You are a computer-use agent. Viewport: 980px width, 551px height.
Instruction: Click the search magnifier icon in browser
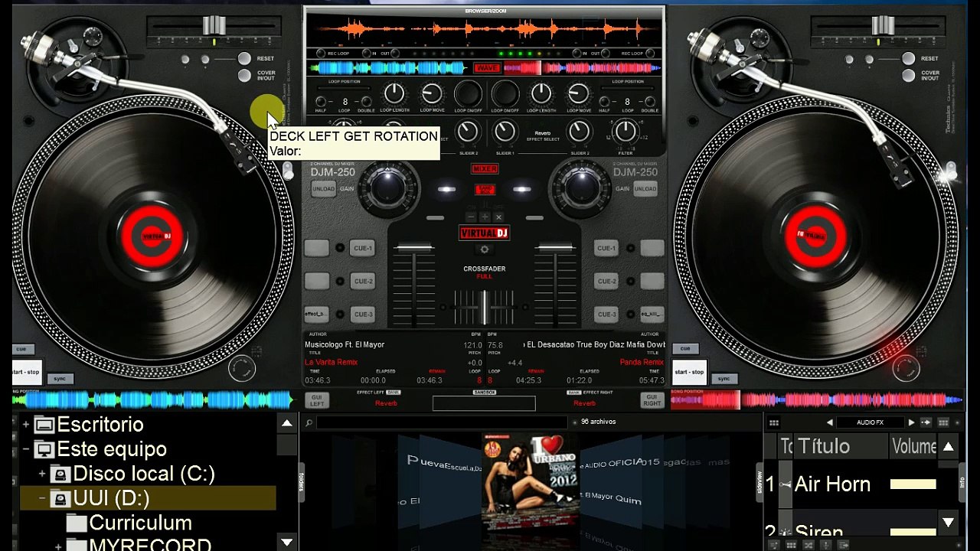click(x=309, y=422)
